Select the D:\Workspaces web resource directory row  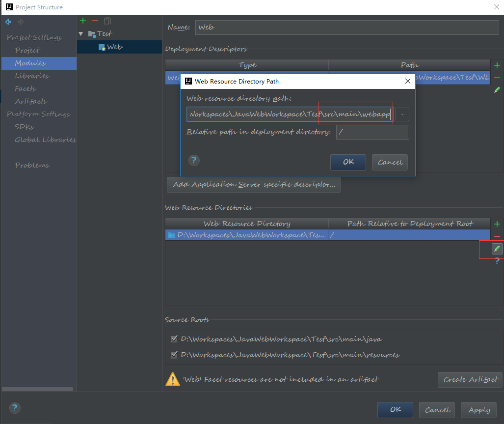[x=246, y=235]
